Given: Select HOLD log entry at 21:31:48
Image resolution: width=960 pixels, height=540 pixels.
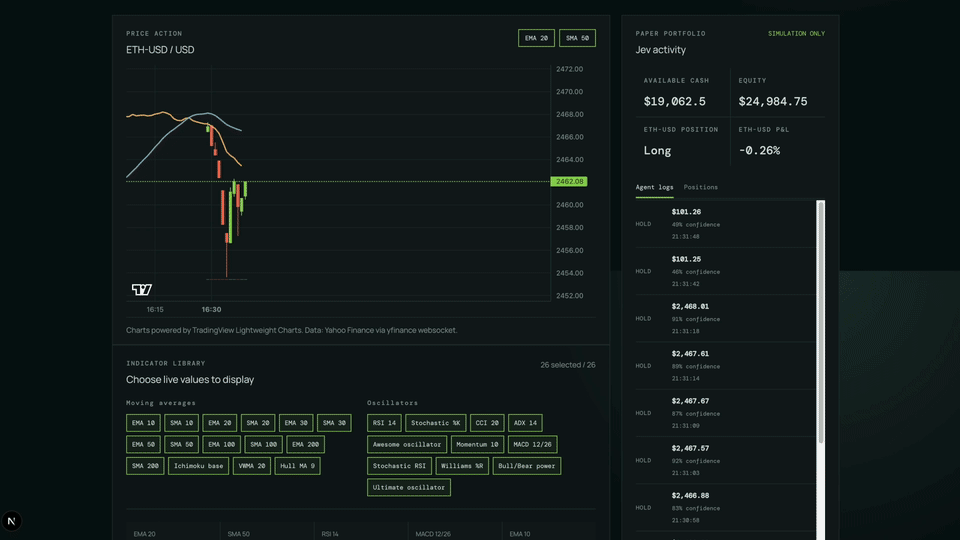Looking at the screenshot, I should point(726,224).
